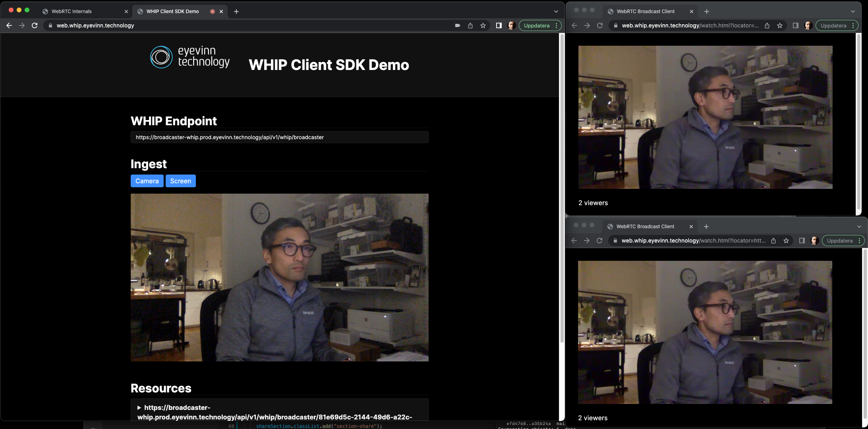Screen dimensions: 868x429
Task: Edit the WHIP Endpoint URL field
Action: [280, 137]
